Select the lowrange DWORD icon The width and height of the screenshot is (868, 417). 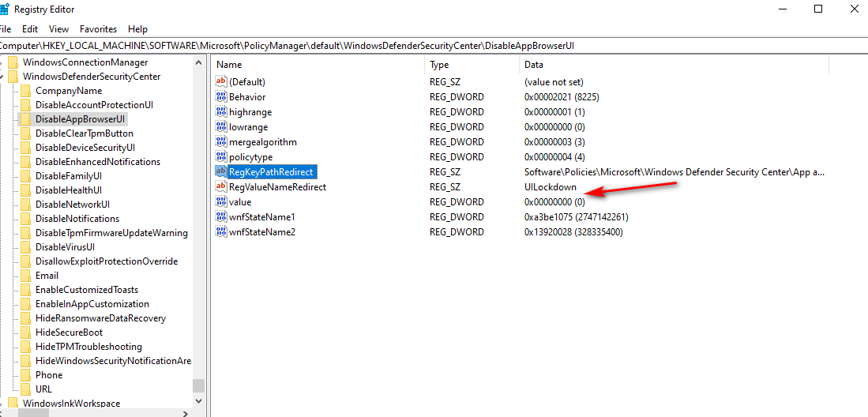[221, 127]
